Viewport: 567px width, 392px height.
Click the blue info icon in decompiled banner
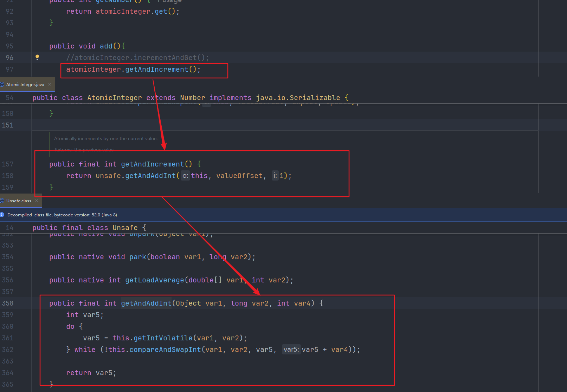click(x=2, y=215)
